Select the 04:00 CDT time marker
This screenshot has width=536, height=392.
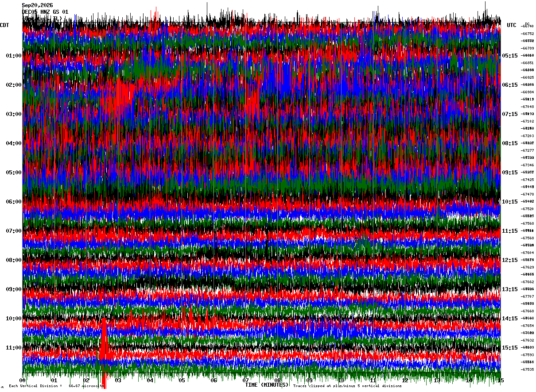(14, 143)
